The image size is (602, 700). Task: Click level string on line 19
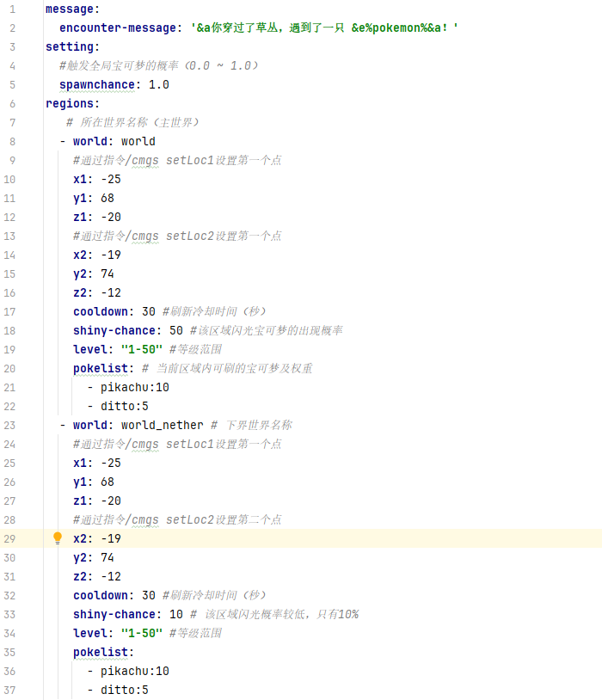(142, 349)
